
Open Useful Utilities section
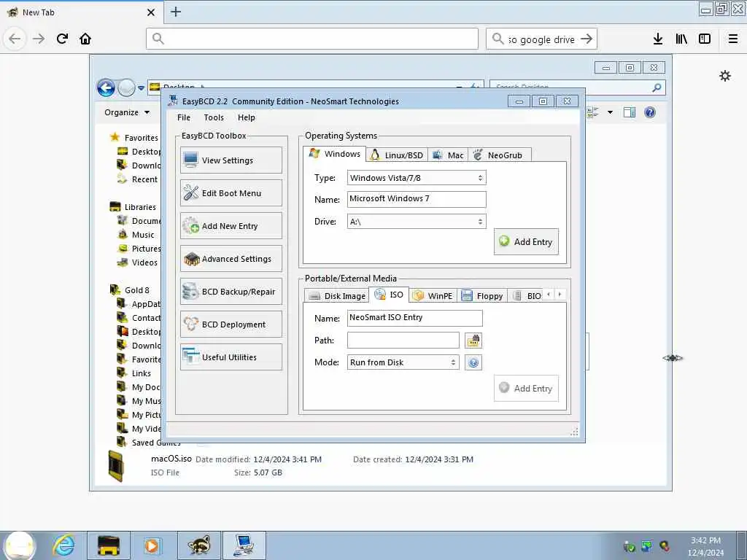pyautogui.click(x=231, y=357)
